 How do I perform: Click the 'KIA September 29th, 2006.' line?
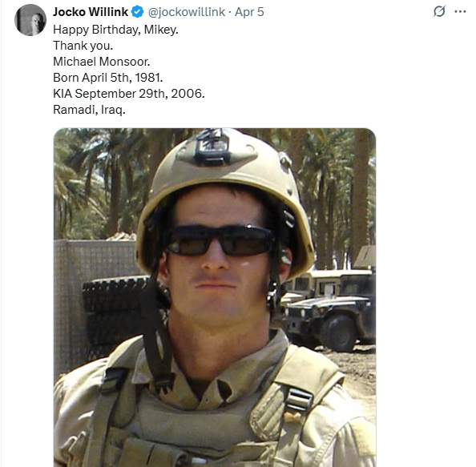(129, 94)
